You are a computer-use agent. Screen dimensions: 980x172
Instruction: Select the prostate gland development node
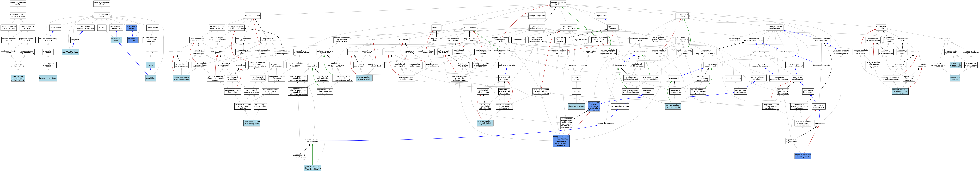point(740,92)
